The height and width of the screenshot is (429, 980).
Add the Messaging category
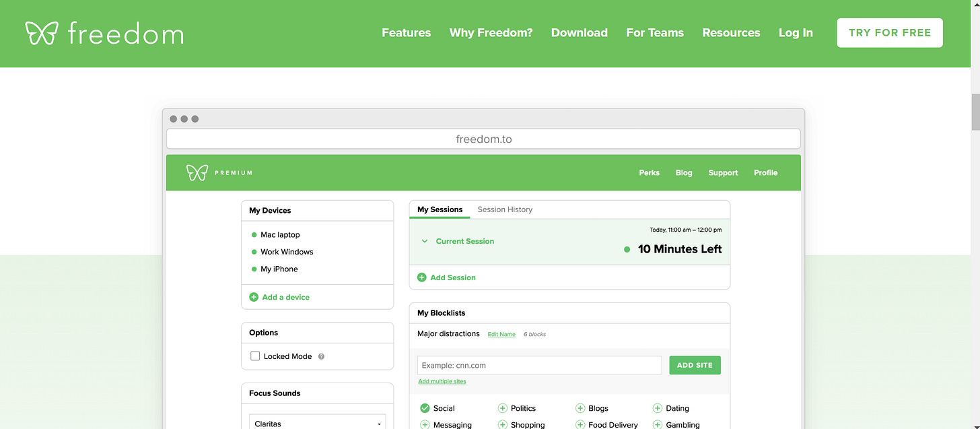point(425,425)
